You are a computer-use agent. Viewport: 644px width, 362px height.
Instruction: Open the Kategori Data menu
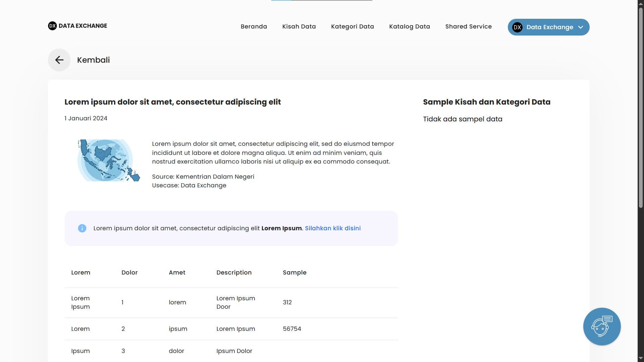click(x=352, y=26)
